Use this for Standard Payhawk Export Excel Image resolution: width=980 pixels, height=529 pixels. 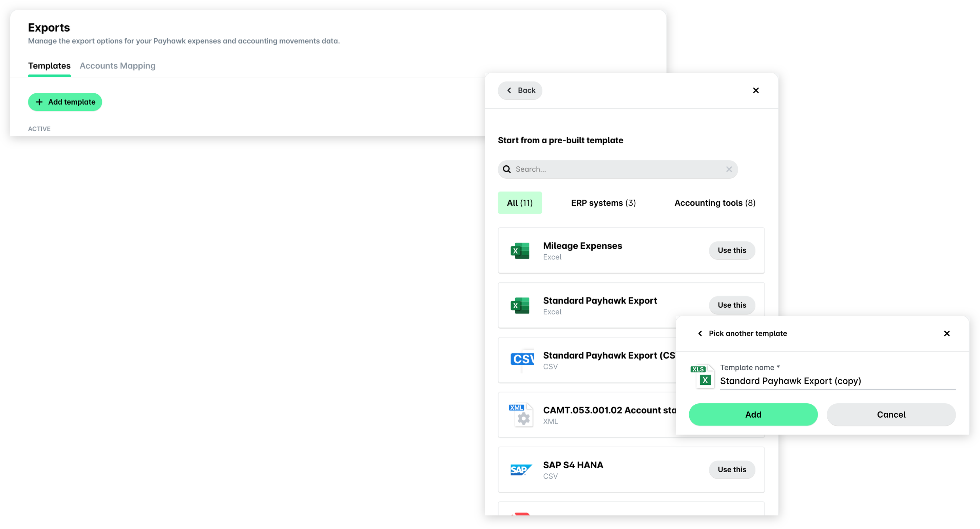pos(732,305)
